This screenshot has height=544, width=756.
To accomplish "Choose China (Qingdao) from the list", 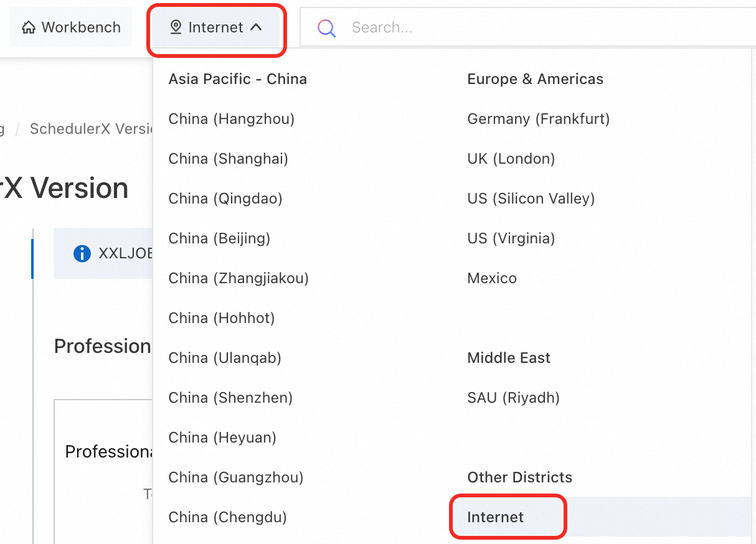I will [x=225, y=198].
